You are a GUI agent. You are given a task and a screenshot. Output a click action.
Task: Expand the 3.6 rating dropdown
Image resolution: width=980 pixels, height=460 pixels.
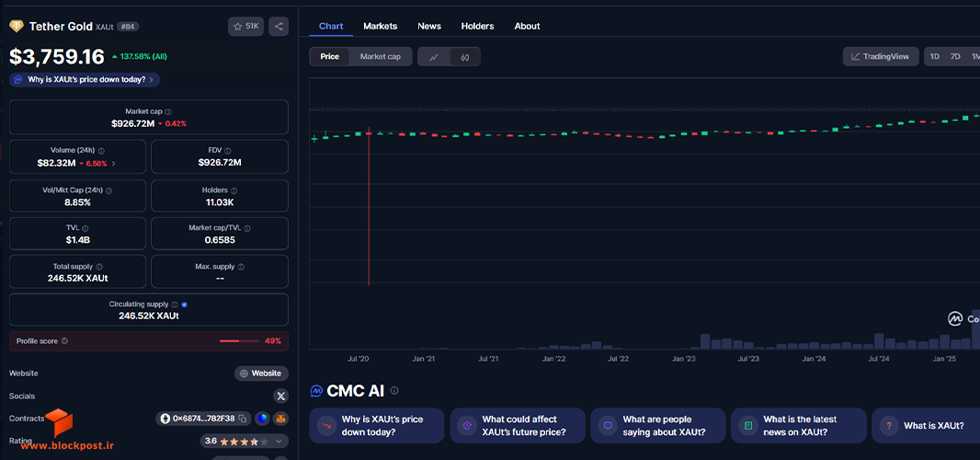(279, 442)
